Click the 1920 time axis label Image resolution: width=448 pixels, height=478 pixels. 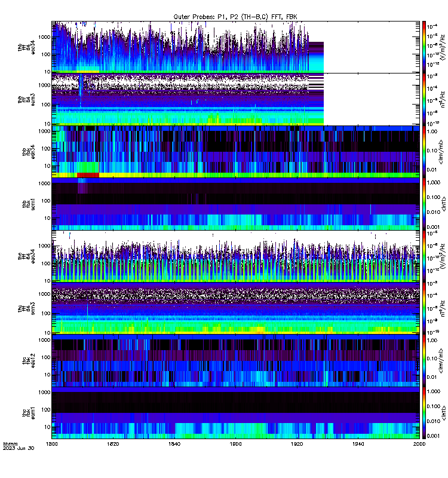pyautogui.click(x=297, y=444)
